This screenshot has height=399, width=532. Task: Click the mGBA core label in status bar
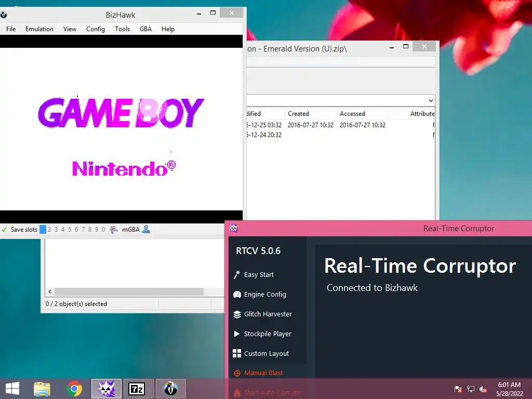[x=130, y=229]
